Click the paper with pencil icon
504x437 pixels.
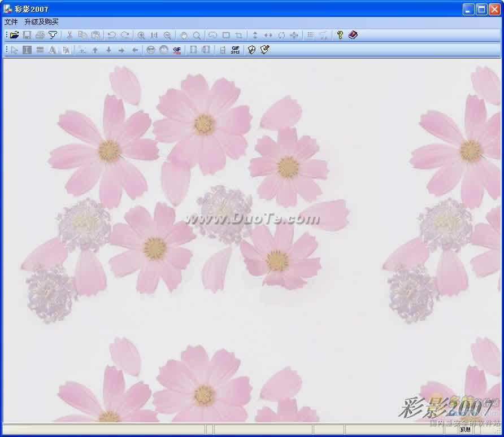tap(264, 50)
